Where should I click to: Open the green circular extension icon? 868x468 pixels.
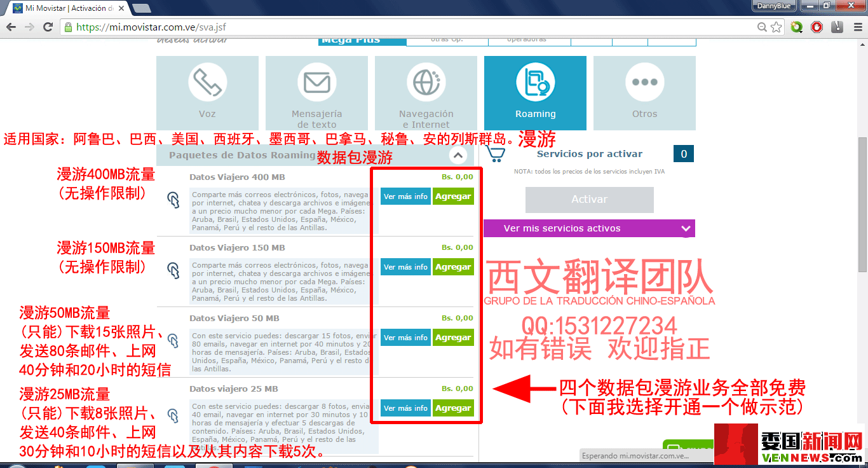click(796, 27)
